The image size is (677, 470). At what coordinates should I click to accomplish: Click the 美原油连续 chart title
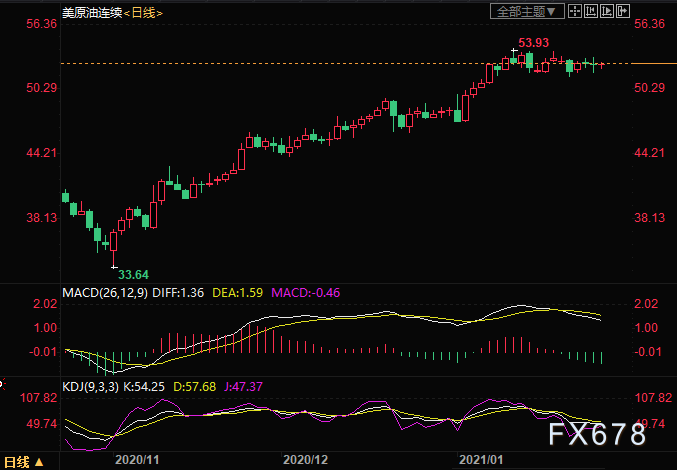(x=92, y=13)
